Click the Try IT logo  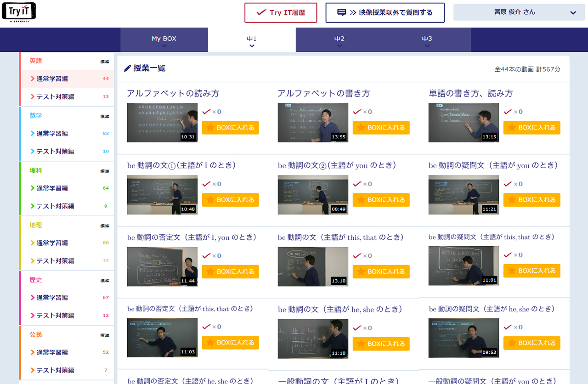[x=19, y=12]
